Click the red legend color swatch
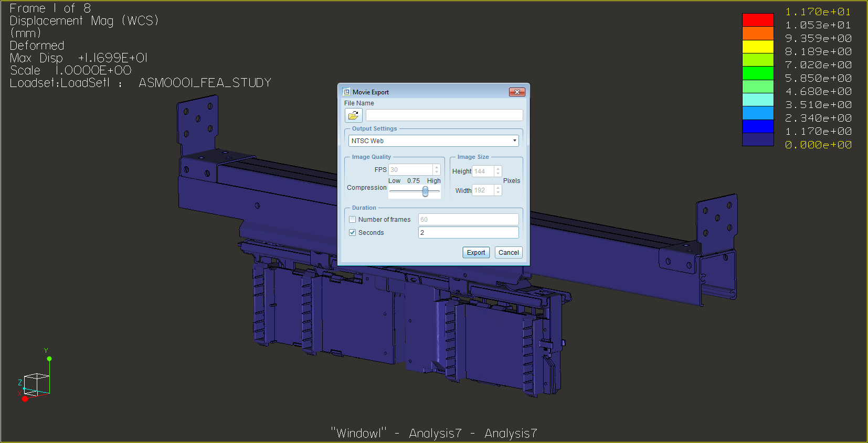This screenshot has width=868, height=443. [x=758, y=19]
